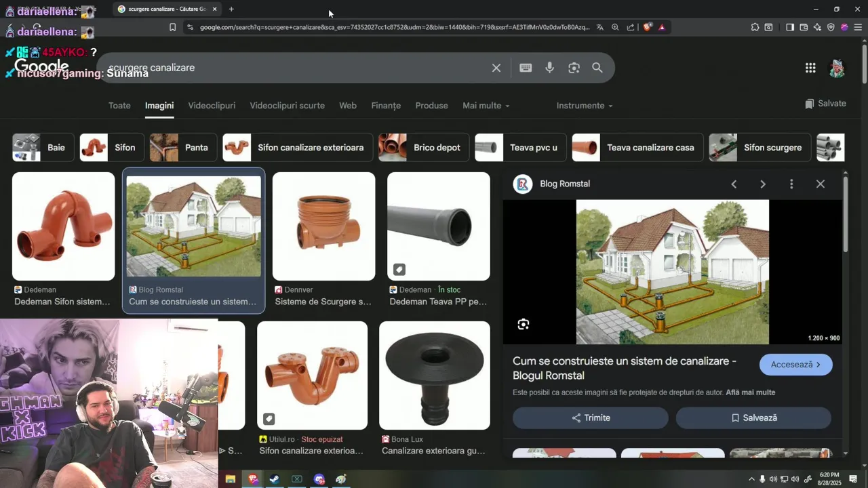Click the Brave Rewards triangle icon
868x488 pixels.
coord(662,27)
